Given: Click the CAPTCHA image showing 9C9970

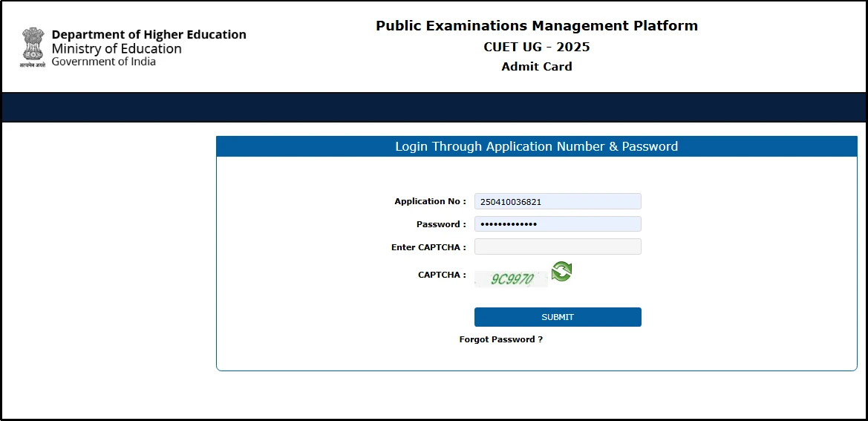Looking at the screenshot, I should (x=511, y=279).
